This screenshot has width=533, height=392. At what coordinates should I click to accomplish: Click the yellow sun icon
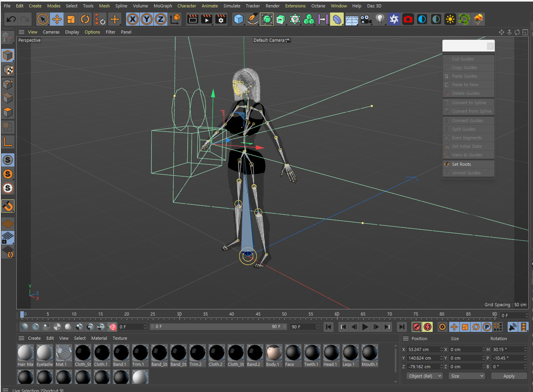point(450,19)
